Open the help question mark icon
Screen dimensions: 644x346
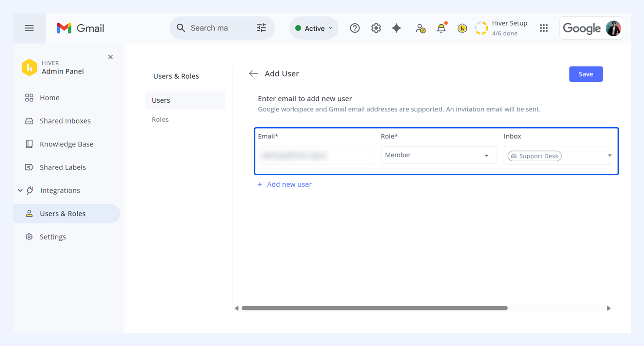coord(355,28)
